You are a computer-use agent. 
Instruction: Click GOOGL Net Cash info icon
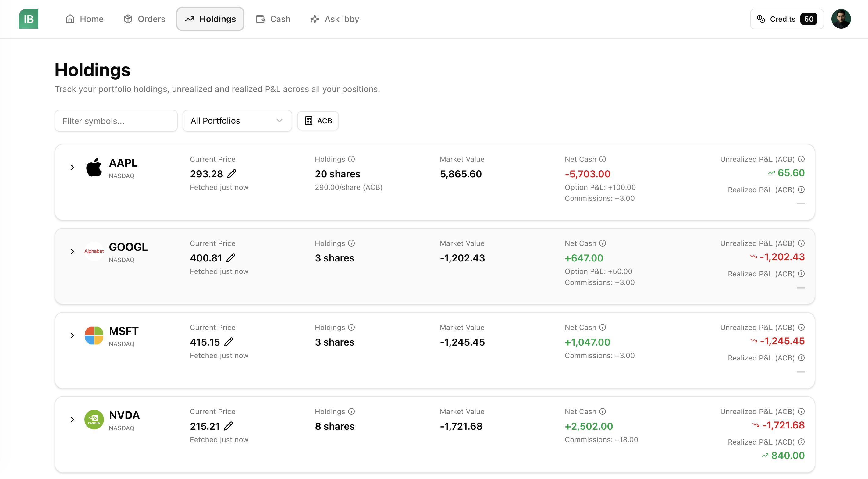point(603,243)
